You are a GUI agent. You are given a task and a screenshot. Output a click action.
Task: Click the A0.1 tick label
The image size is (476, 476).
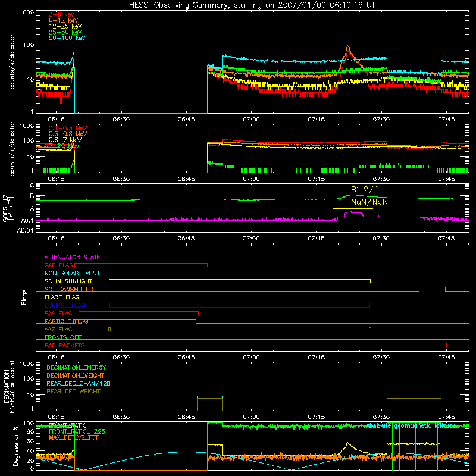coord(27,220)
